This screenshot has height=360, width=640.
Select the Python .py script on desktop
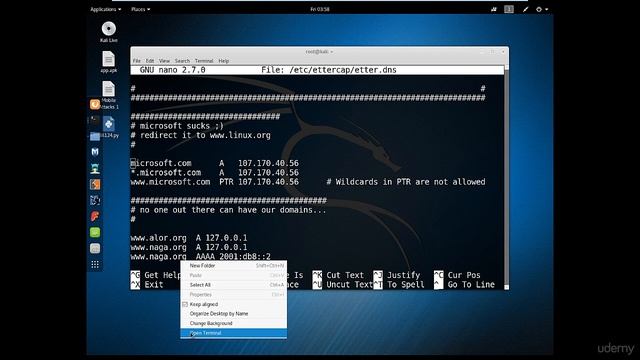click(x=109, y=127)
